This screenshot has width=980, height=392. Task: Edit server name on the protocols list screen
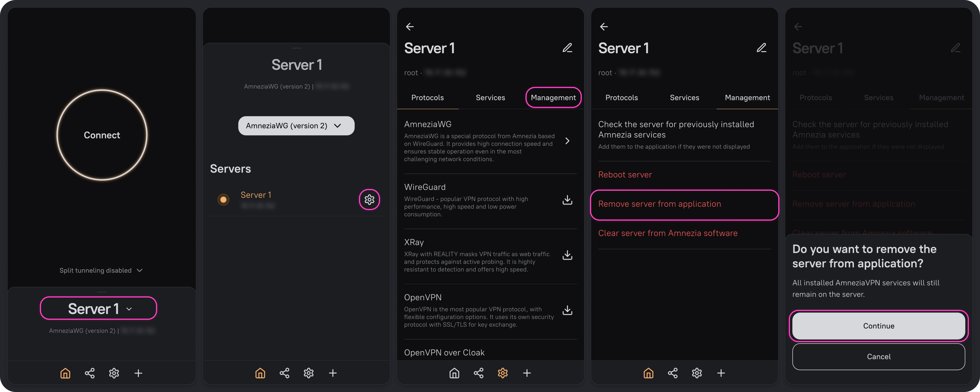click(567, 48)
